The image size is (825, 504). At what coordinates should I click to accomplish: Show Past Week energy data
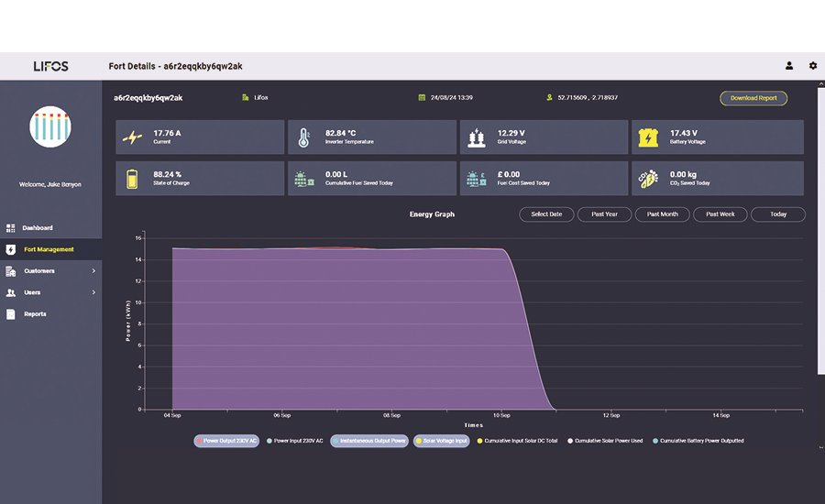pos(720,214)
